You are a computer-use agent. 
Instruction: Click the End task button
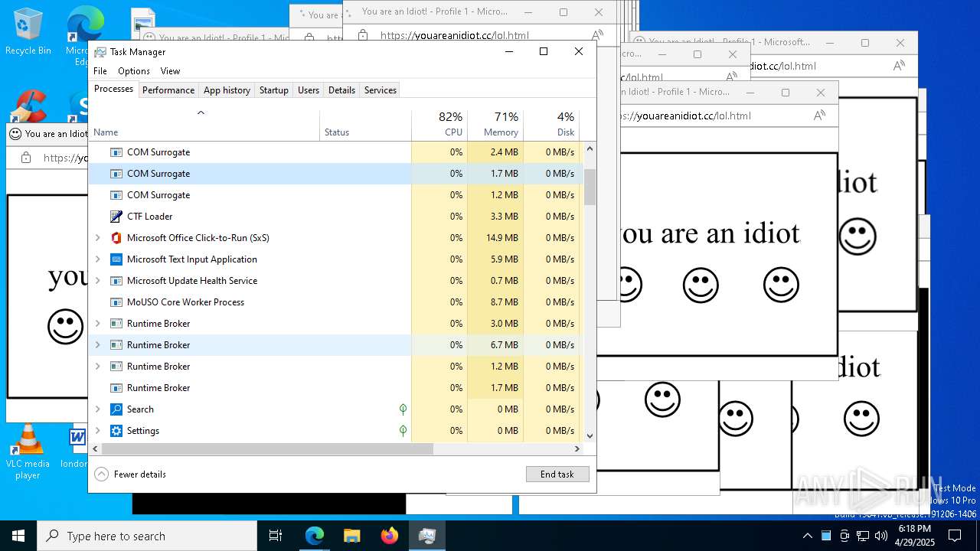click(x=557, y=474)
